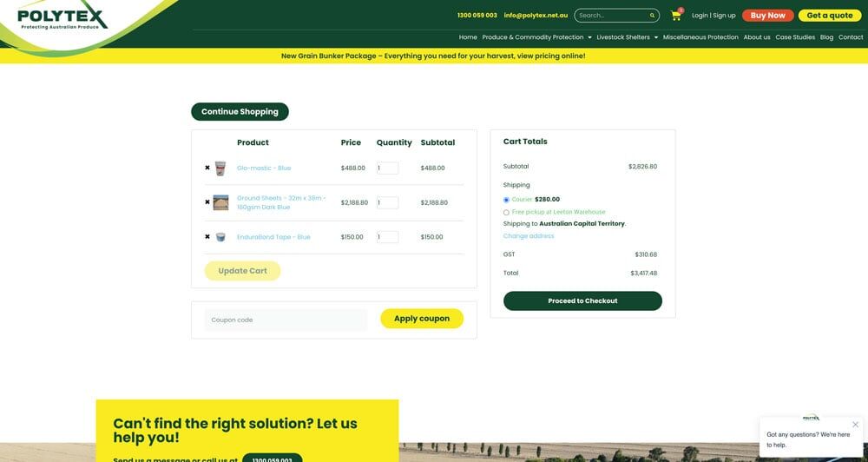Screen dimensions: 868x462
Task: Open EnduraBond Tape product thumbnail
Action: 220,237
